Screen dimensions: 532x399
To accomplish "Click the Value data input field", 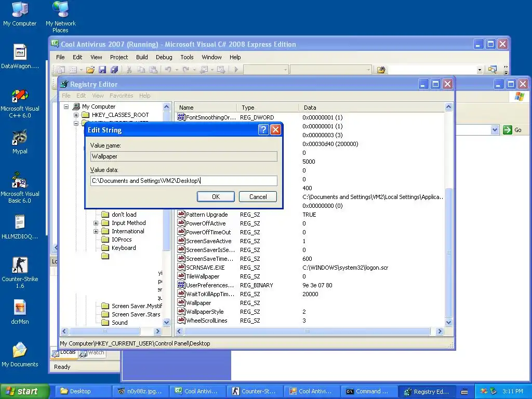I will click(x=184, y=181).
